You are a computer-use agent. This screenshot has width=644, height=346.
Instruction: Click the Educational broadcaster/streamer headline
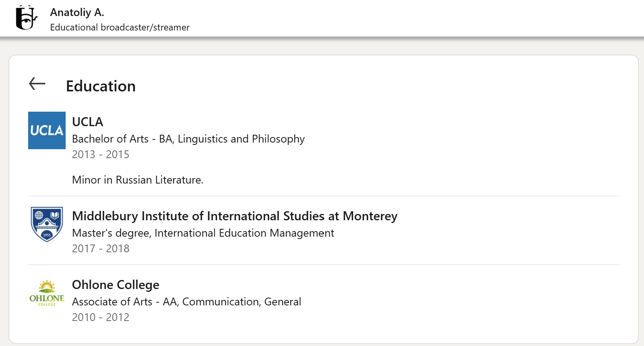point(120,27)
